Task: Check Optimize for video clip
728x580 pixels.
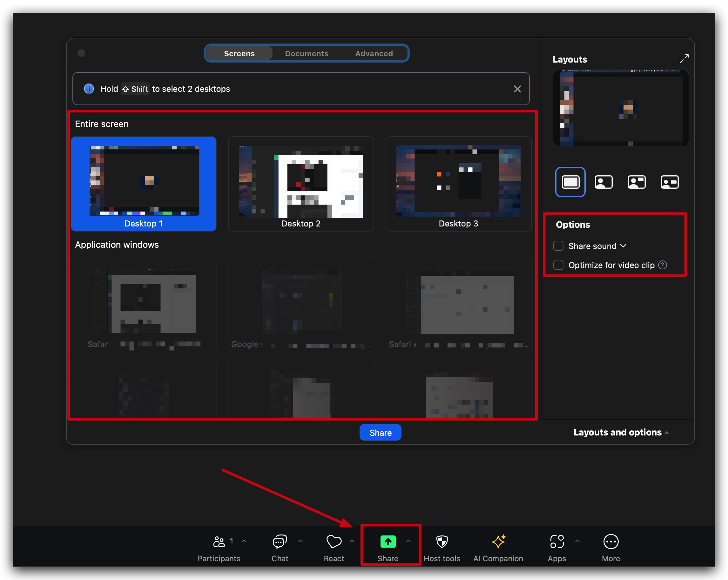Action: tap(558, 265)
